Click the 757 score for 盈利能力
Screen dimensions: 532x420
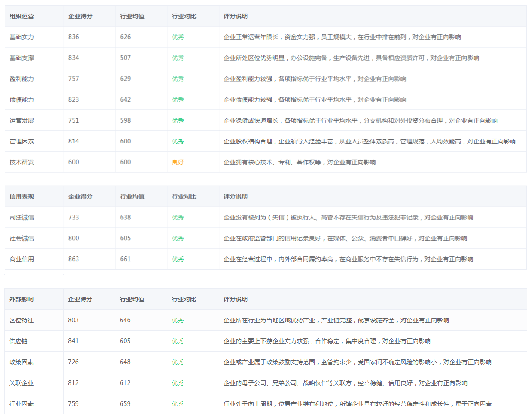click(74, 79)
